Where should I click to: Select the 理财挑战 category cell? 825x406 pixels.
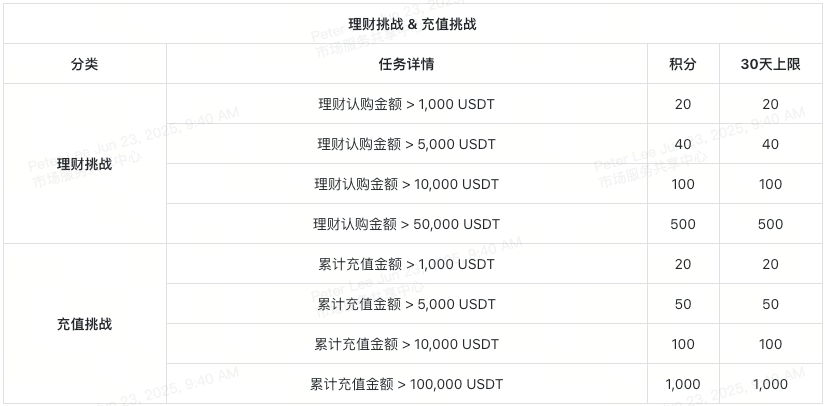click(x=85, y=164)
